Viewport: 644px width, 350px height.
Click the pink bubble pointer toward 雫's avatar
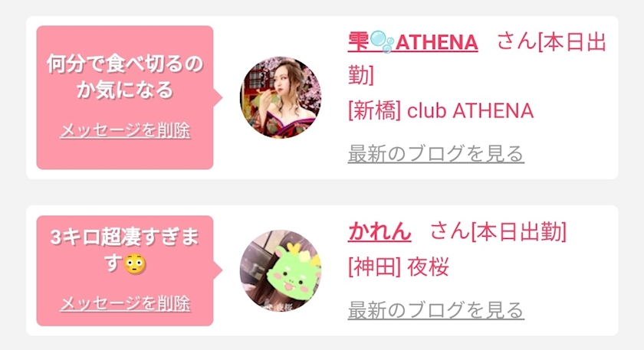pos(218,98)
